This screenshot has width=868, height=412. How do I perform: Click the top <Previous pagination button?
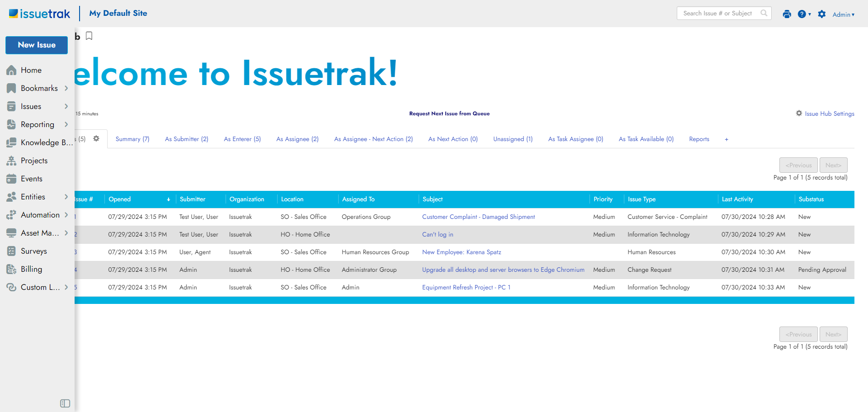coord(798,165)
